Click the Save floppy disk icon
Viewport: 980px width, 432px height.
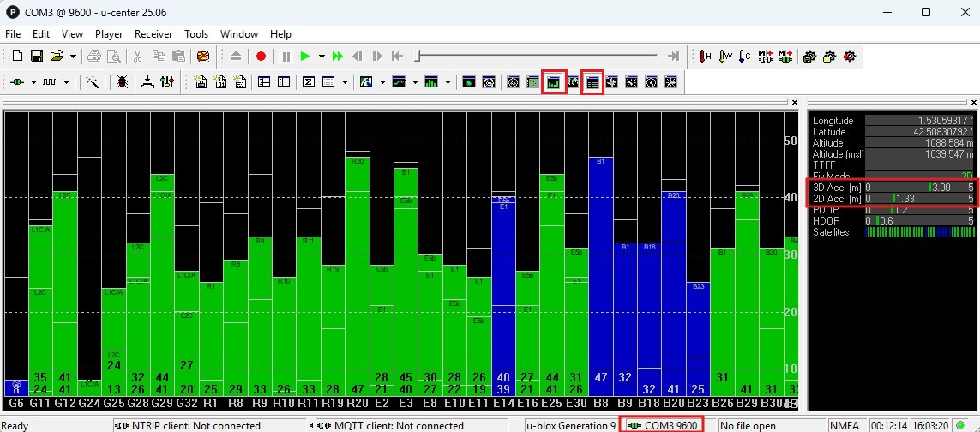(x=37, y=57)
